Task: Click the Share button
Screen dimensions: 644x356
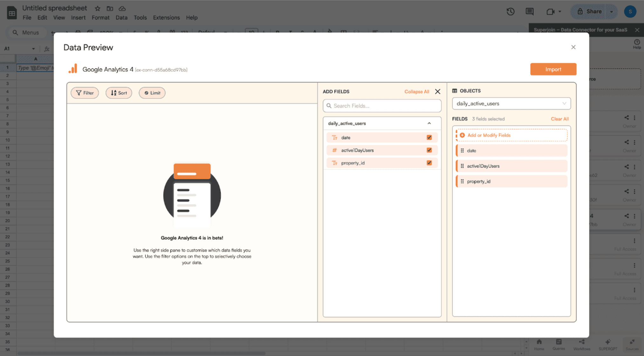Action: coord(590,12)
